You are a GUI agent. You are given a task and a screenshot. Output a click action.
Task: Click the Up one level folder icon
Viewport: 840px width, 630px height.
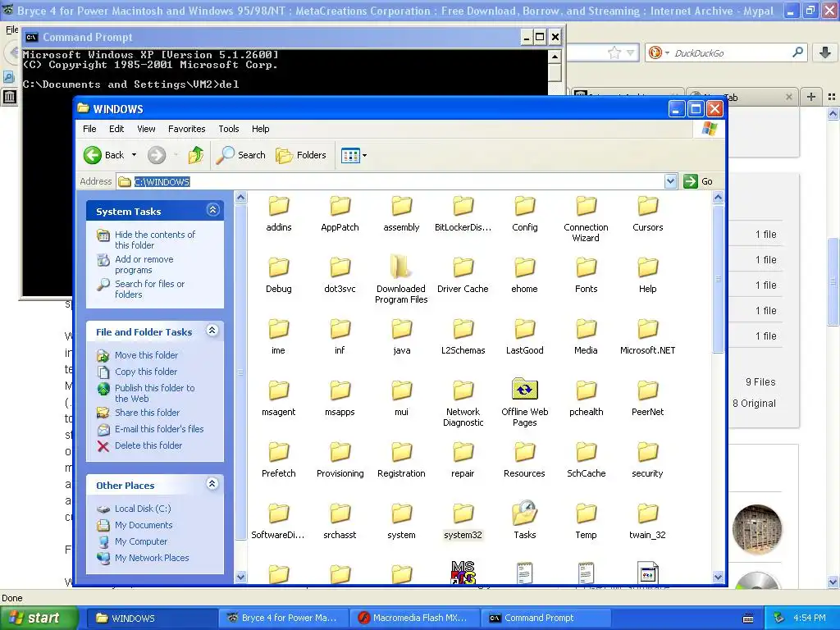coord(196,155)
